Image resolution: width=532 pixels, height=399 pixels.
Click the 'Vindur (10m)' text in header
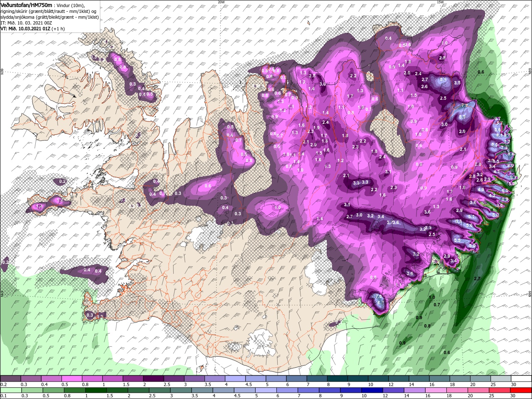[70, 5]
